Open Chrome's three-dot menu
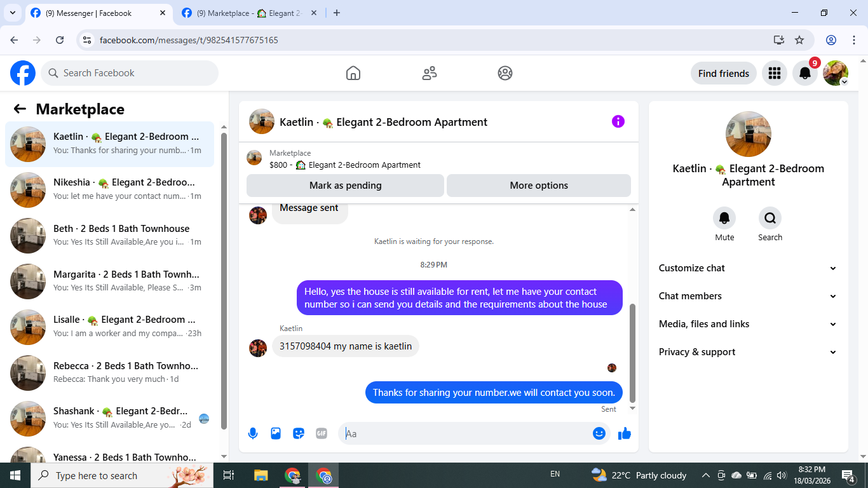This screenshot has width=868, height=488. click(x=854, y=40)
